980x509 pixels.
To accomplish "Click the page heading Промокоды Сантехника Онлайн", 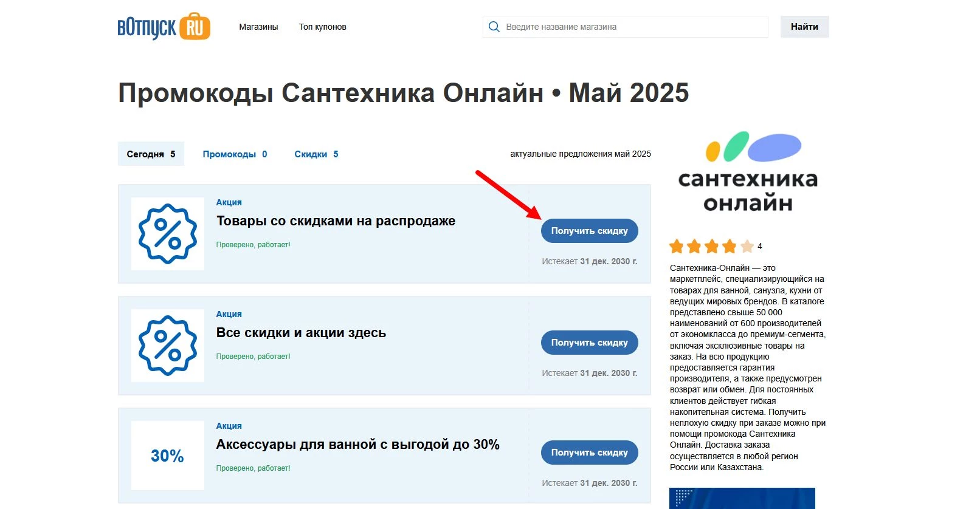I will pyautogui.click(x=404, y=93).
